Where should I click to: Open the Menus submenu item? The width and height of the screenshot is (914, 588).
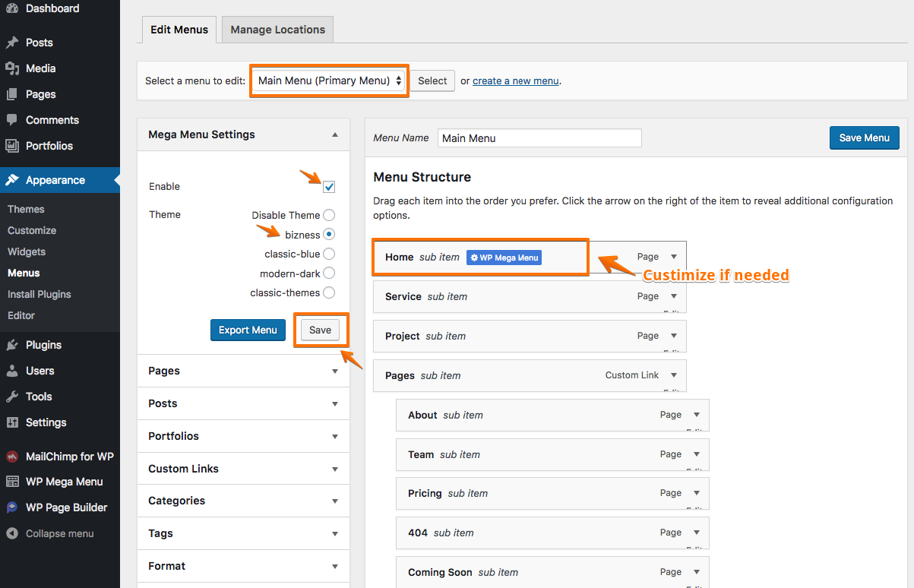[x=24, y=273]
